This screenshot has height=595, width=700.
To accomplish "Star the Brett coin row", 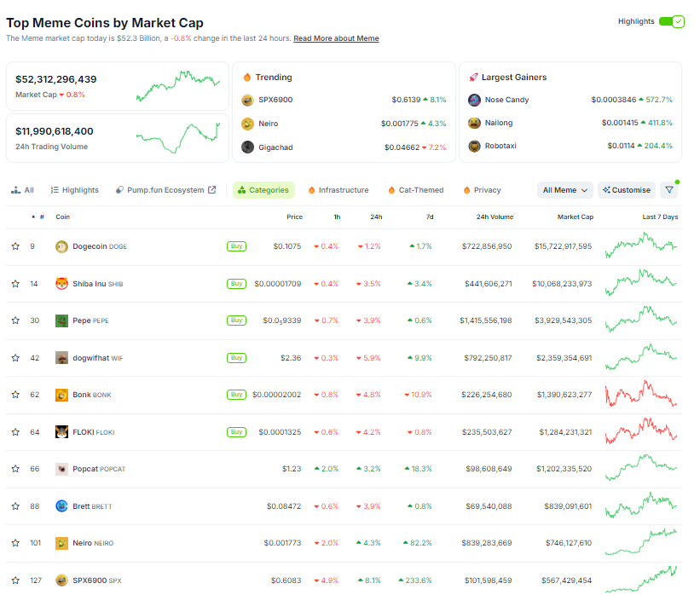I will pos(15,506).
